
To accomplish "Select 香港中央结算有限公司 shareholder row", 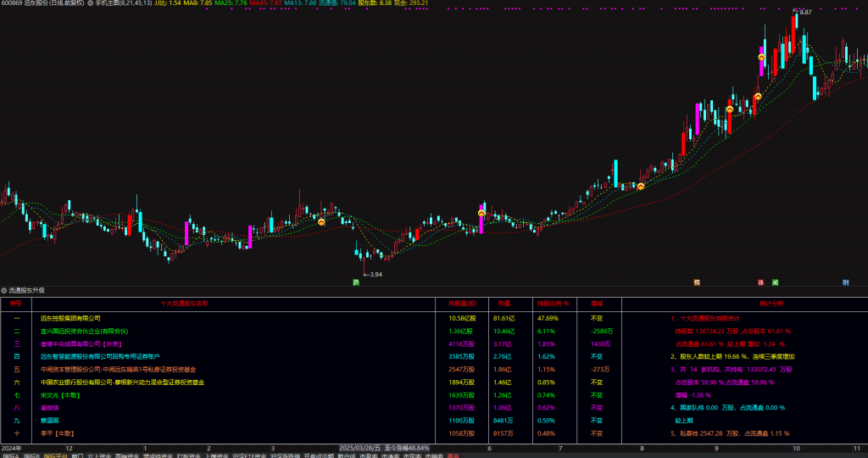I will pyautogui.click(x=82, y=343).
